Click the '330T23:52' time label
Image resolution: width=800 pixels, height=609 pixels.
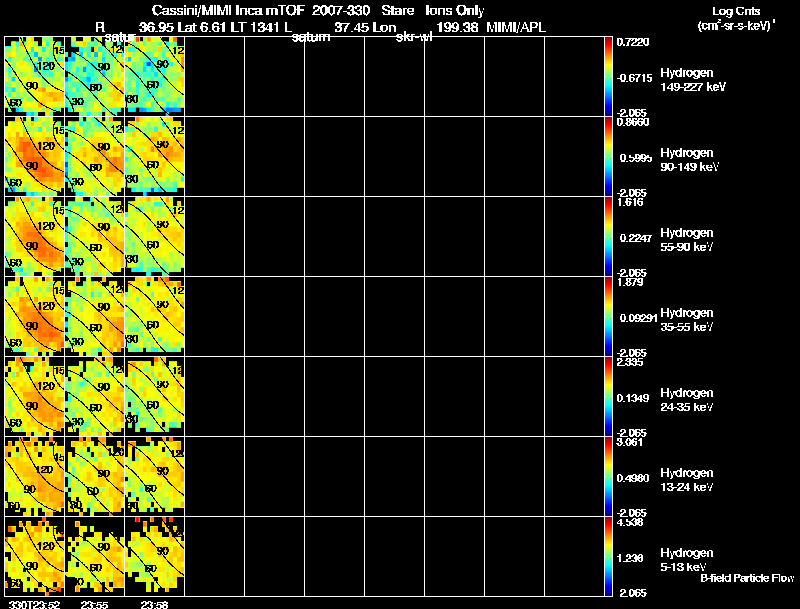(x=34, y=605)
